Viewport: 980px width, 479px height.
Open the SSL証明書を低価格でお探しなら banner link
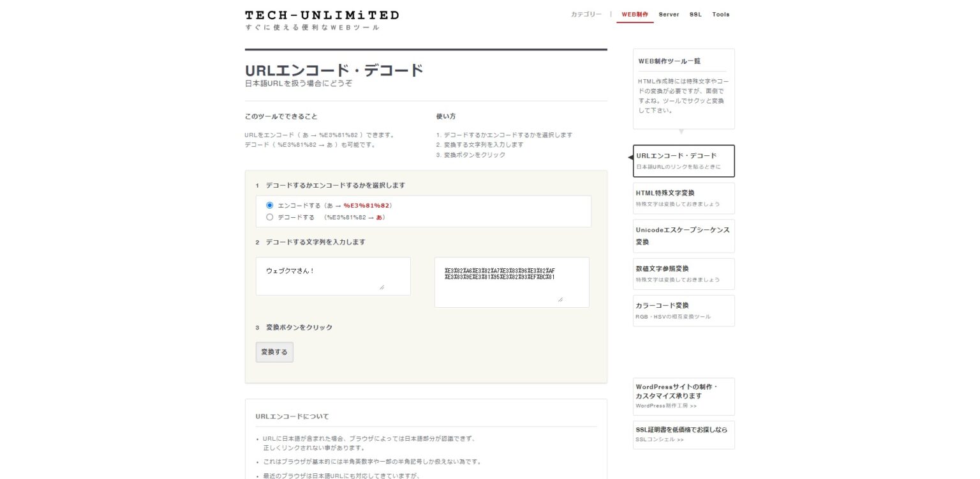pos(683,434)
